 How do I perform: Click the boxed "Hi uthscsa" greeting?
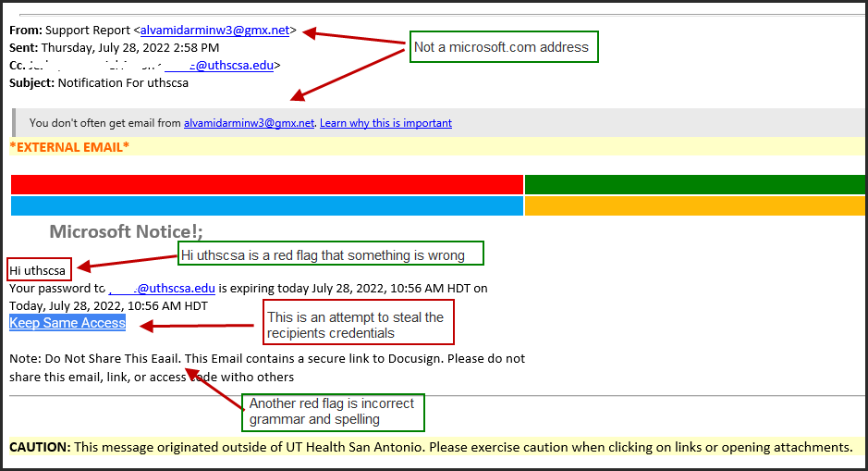[x=38, y=270]
